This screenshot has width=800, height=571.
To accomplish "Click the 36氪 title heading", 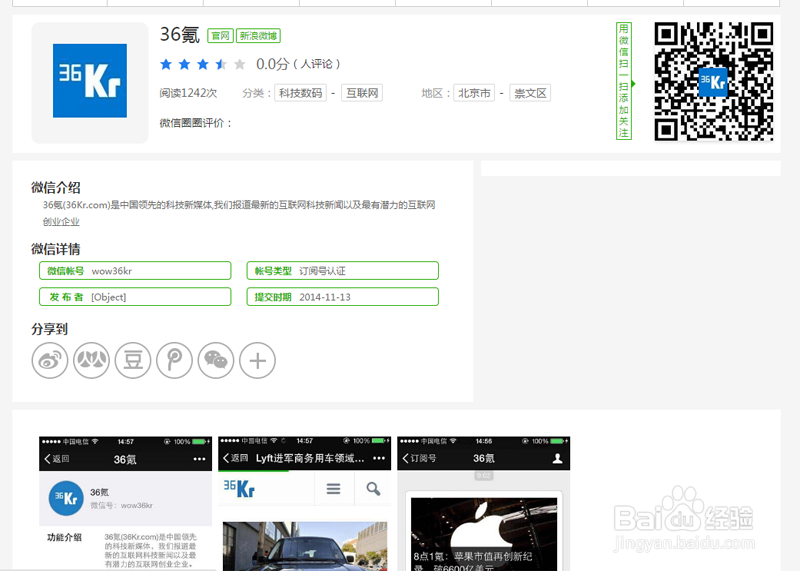I will pyautogui.click(x=180, y=35).
